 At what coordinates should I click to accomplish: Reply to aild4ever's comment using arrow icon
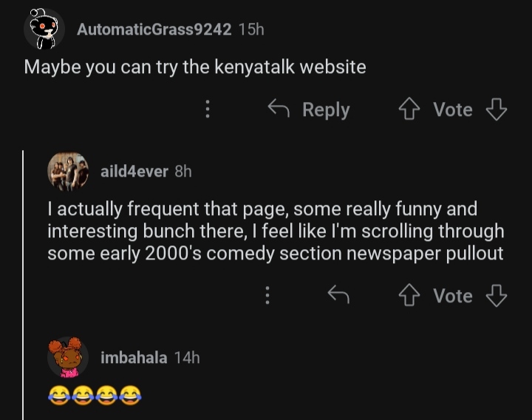tap(338, 297)
